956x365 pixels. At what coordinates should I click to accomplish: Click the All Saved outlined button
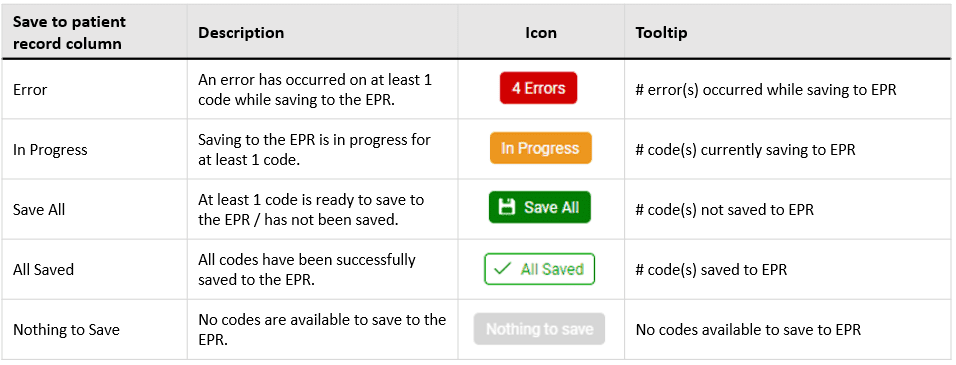click(x=540, y=269)
